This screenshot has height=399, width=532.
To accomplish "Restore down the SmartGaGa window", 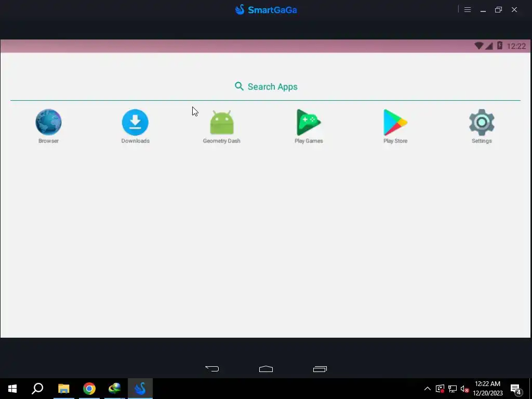I will click(498, 10).
